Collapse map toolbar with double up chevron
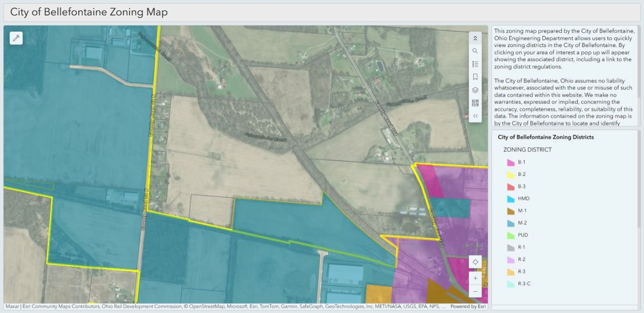 click(475, 38)
